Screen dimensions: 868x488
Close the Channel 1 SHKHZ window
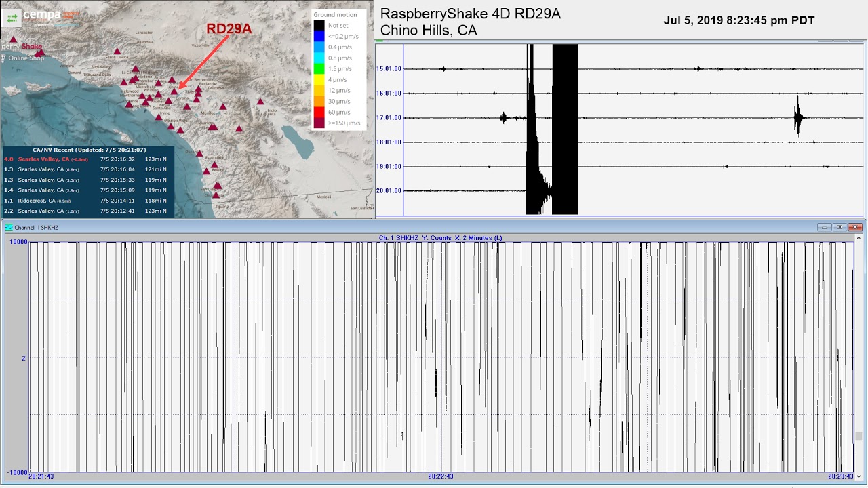tap(855, 227)
